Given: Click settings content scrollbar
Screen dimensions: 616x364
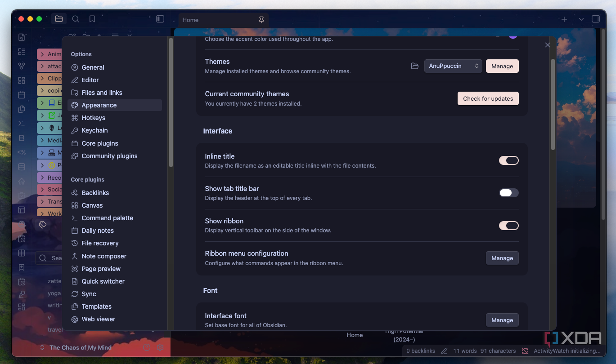Looking at the screenshot, I should coord(553,104).
